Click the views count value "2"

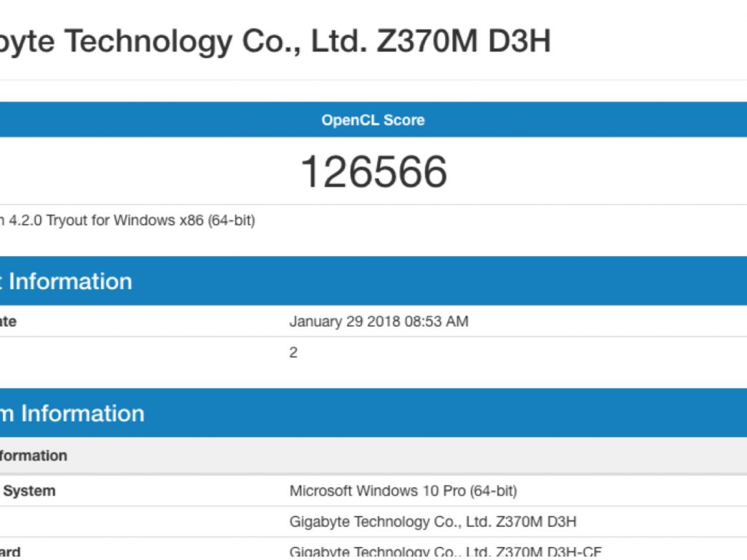(293, 353)
